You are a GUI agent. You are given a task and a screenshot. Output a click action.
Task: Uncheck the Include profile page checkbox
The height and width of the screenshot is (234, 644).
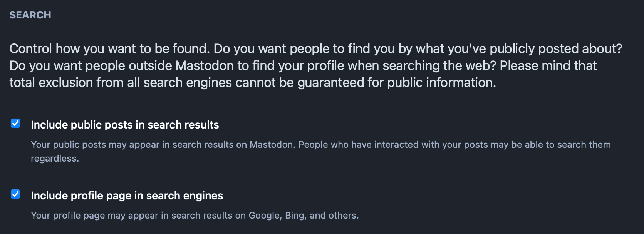(15, 194)
